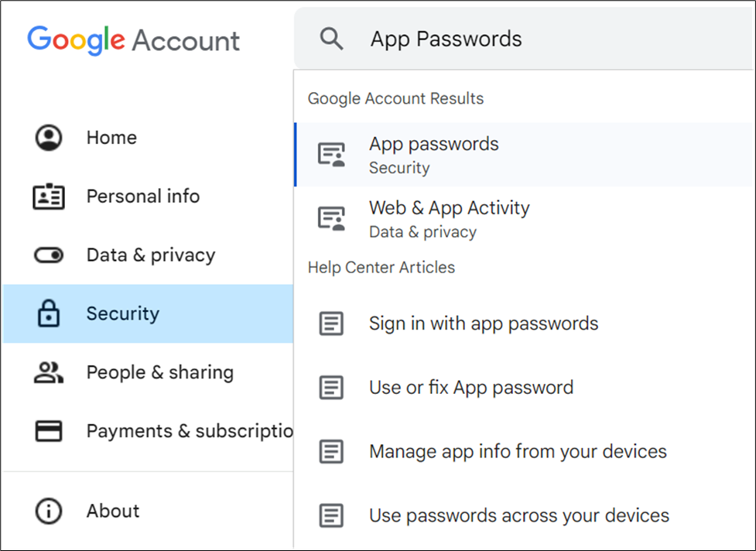The height and width of the screenshot is (551, 756).
Task: Click the search magnifier icon
Action: 332,39
